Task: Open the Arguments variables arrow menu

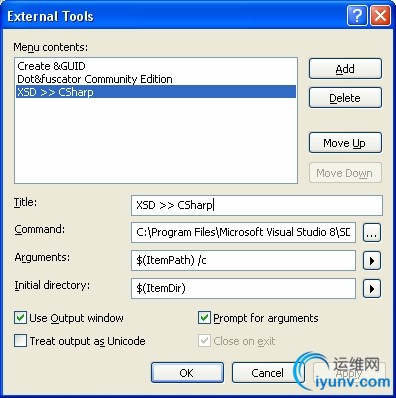Action: point(372,261)
